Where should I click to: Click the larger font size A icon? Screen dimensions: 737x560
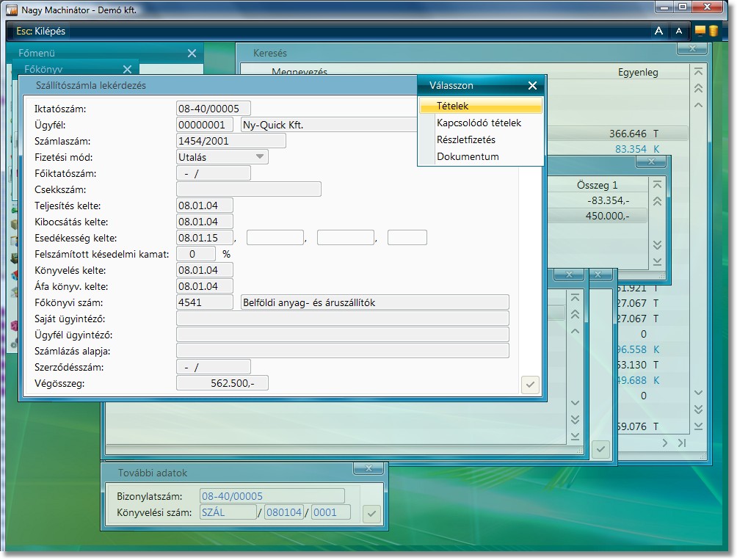(658, 31)
